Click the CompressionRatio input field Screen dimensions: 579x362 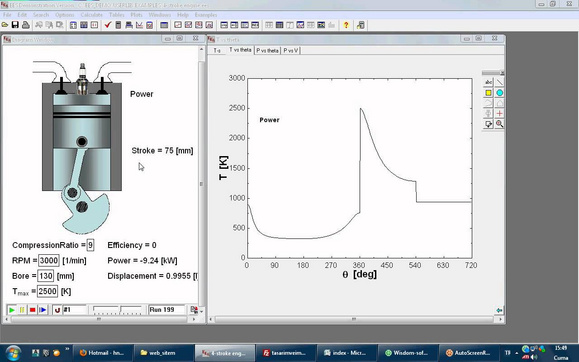tap(90, 245)
